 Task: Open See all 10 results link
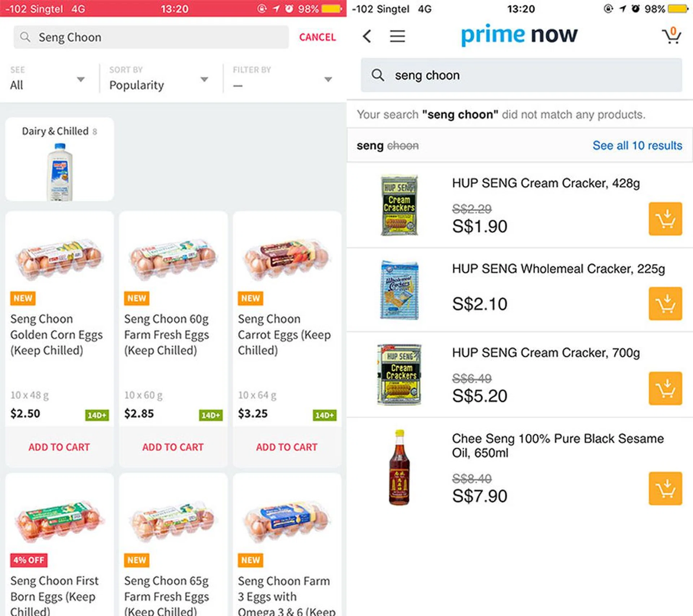click(637, 146)
